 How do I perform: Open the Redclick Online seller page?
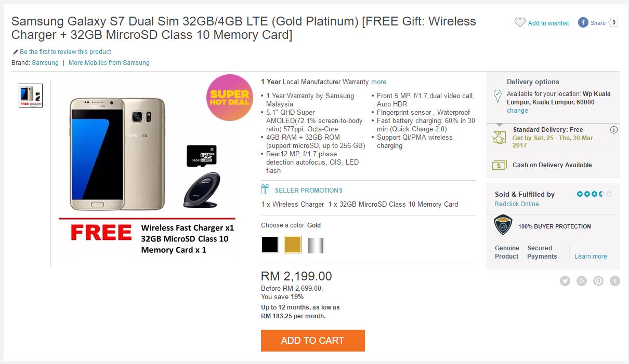[516, 204]
